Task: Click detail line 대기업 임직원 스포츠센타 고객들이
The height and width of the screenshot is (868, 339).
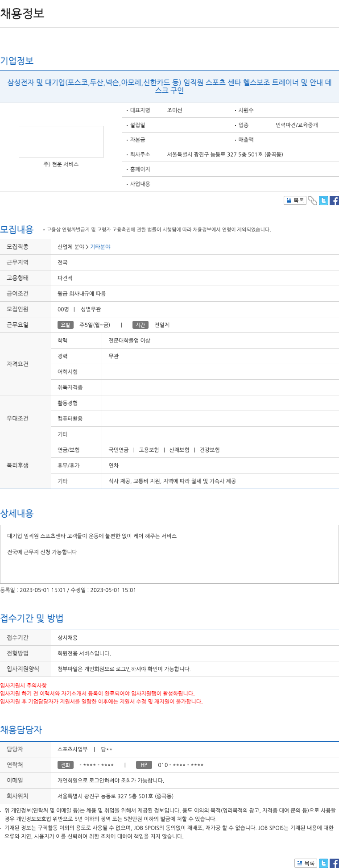Action: point(92,536)
